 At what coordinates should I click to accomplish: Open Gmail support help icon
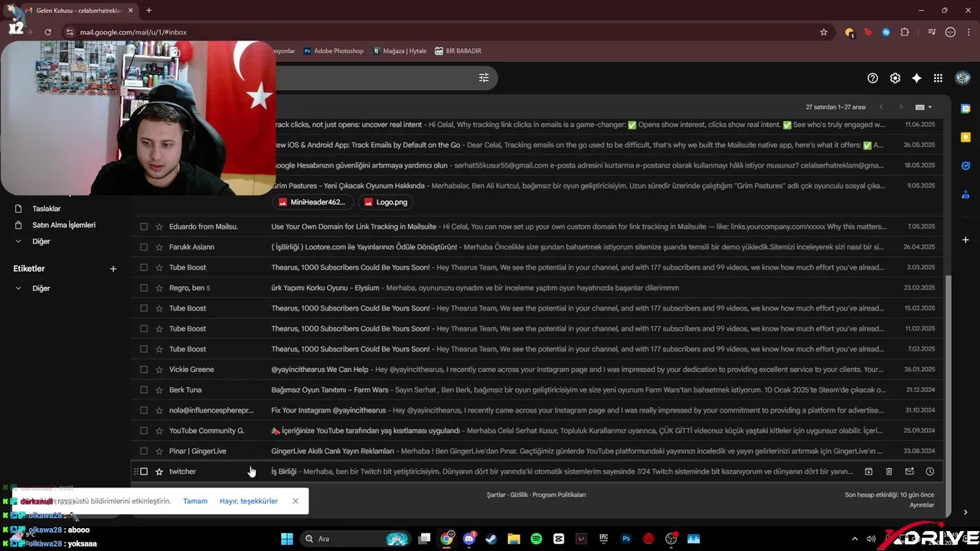point(873,78)
